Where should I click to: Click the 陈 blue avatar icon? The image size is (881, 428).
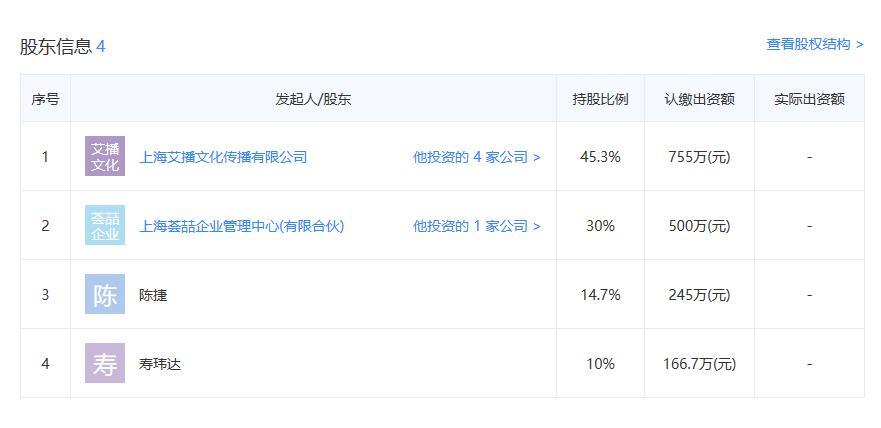[x=105, y=294]
